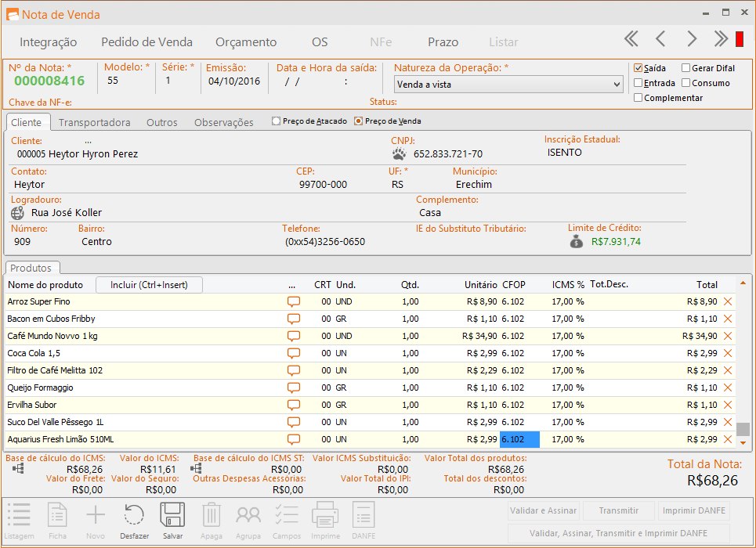756x548 pixels.
Task: Open the Listagem toolbar icon
Action: pyautogui.click(x=19, y=520)
